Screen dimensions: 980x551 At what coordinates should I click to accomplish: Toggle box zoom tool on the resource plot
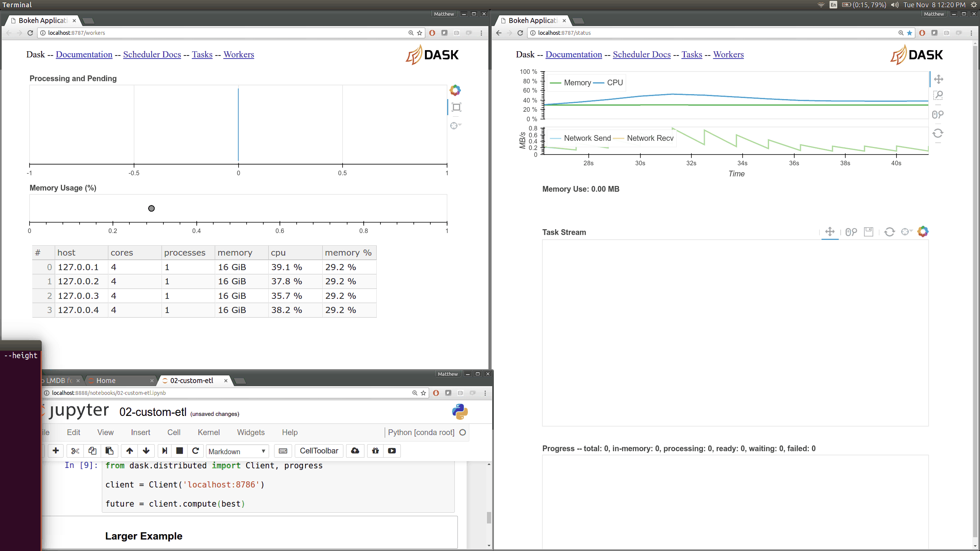click(x=938, y=95)
